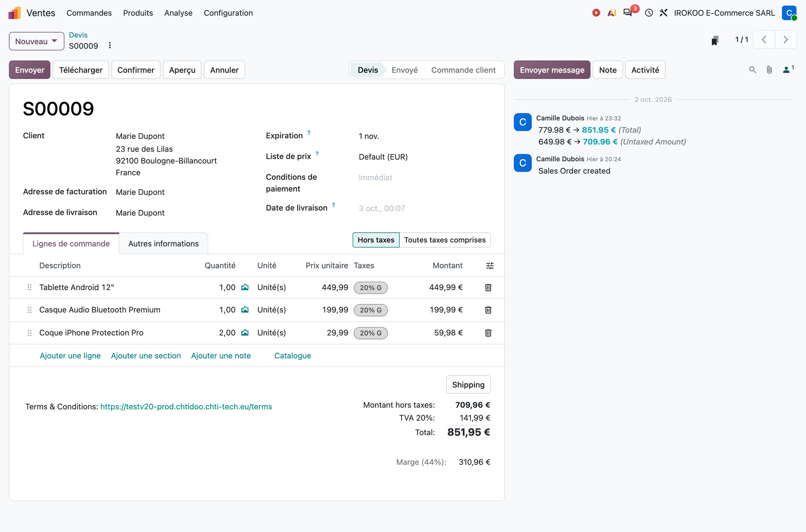806x532 pixels.
Task: Switch amounts to Toutes taxes comprises
Action: (445, 240)
